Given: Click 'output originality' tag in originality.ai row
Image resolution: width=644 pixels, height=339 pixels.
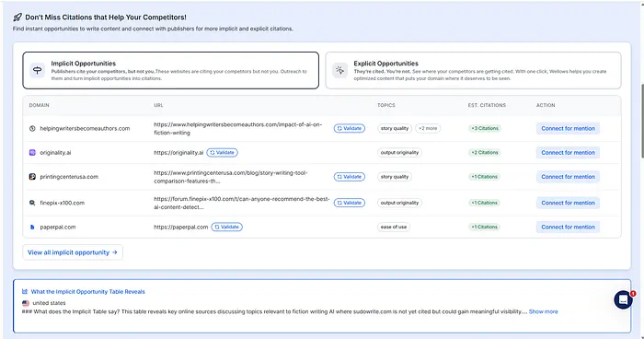Looking at the screenshot, I should point(399,153).
